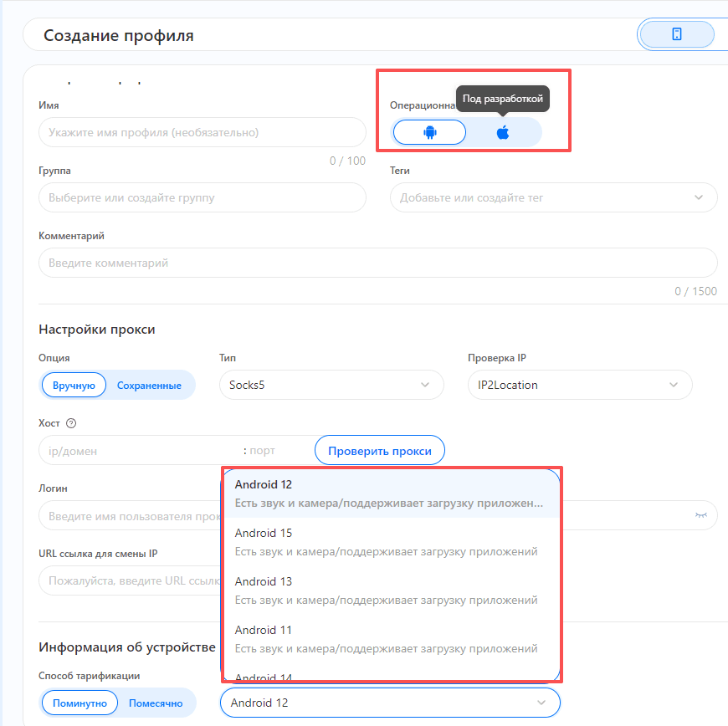This screenshot has width=728, height=726.
Task: Focus the Комментарий comment field
Action: 377,263
